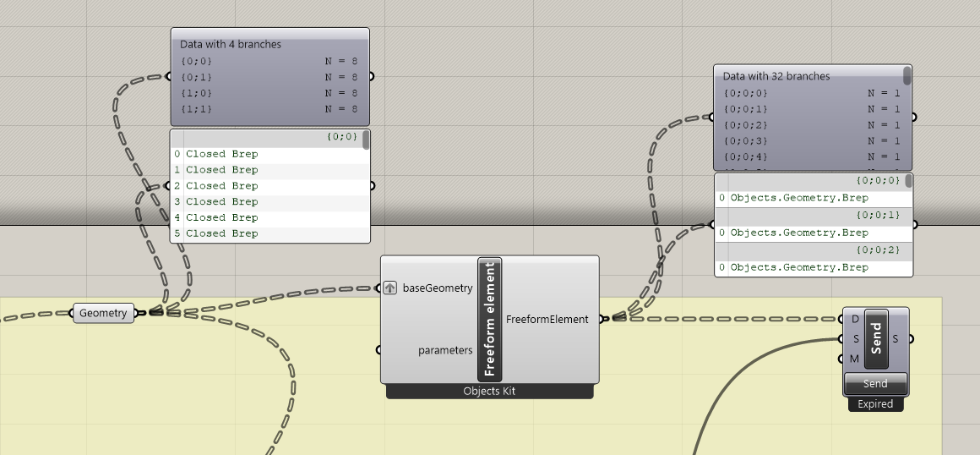Click the FreeformElement output grip
The height and width of the screenshot is (455, 980).
(x=602, y=319)
